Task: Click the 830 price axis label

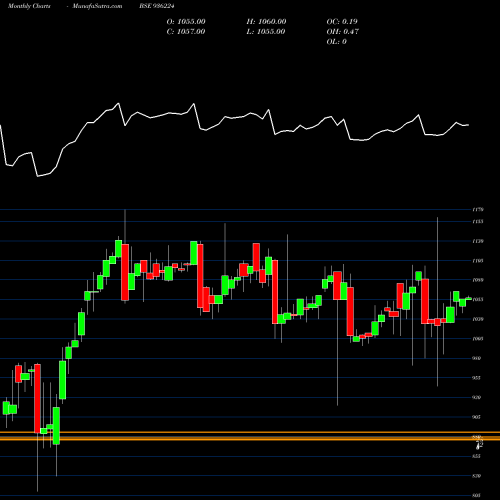Action: point(477,476)
